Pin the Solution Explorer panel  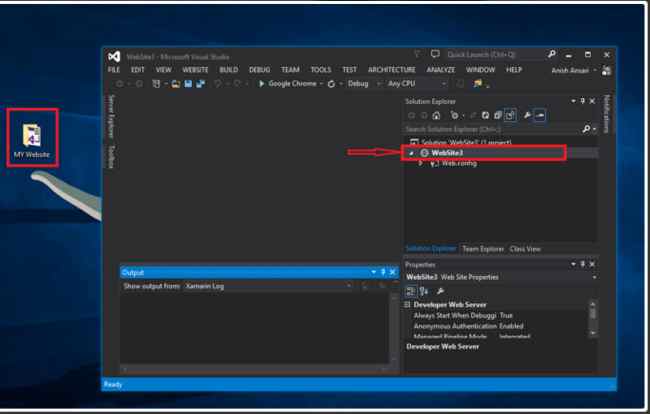[582, 101]
